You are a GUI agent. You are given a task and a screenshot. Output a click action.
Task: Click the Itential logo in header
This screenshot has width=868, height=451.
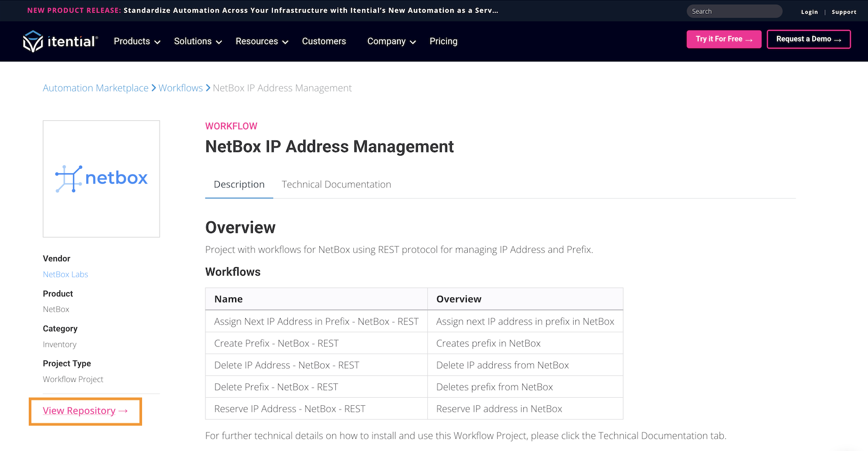click(60, 42)
